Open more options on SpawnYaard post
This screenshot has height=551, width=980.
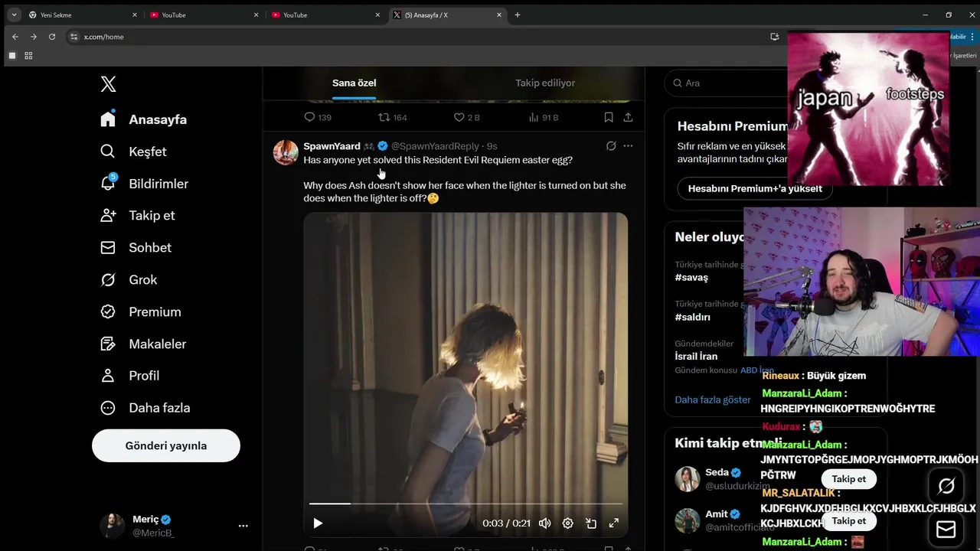coord(628,146)
